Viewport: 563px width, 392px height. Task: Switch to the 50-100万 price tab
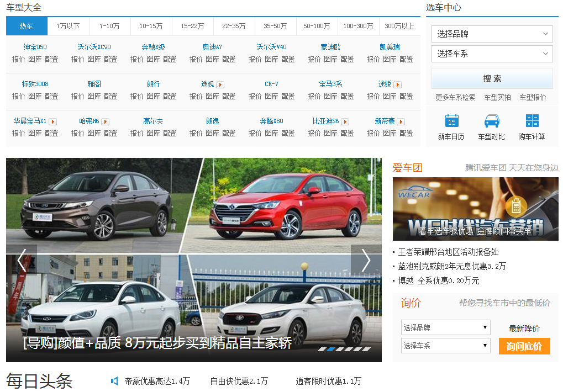(x=317, y=26)
